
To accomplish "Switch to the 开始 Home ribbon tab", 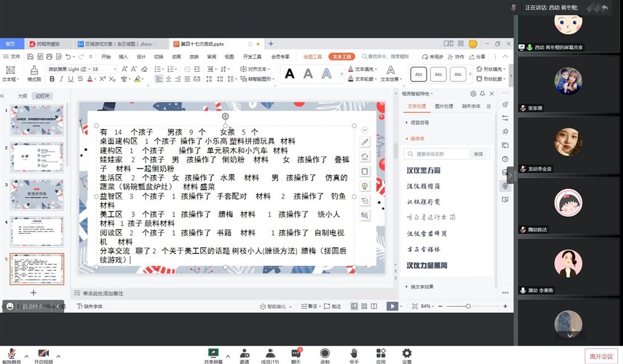I will point(106,57).
